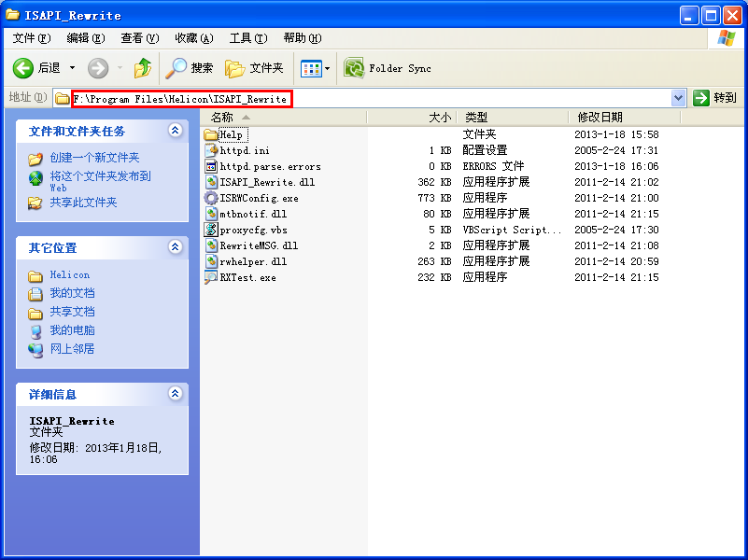The width and height of the screenshot is (748, 560).
Task: Open the 查看(V) menu
Action: (140, 38)
